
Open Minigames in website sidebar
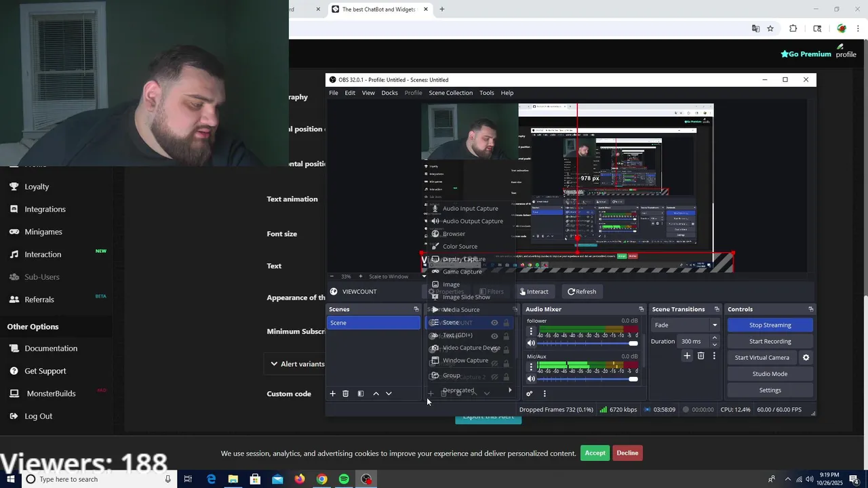[x=43, y=232]
